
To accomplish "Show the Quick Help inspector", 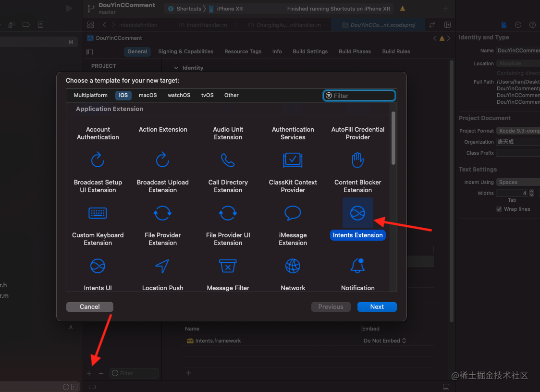I will click(532, 25).
